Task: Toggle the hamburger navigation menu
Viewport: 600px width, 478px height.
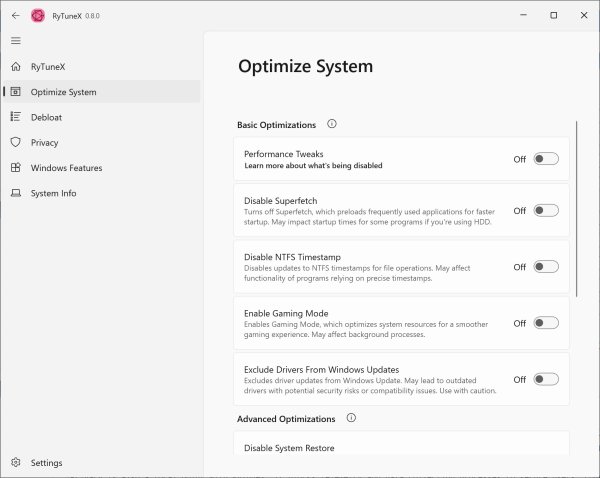Action: (x=15, y=40)
